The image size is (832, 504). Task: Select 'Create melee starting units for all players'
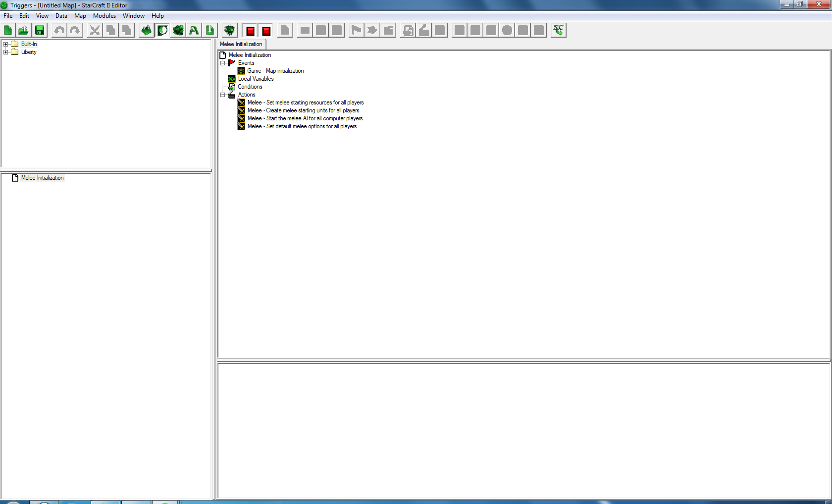304,110
